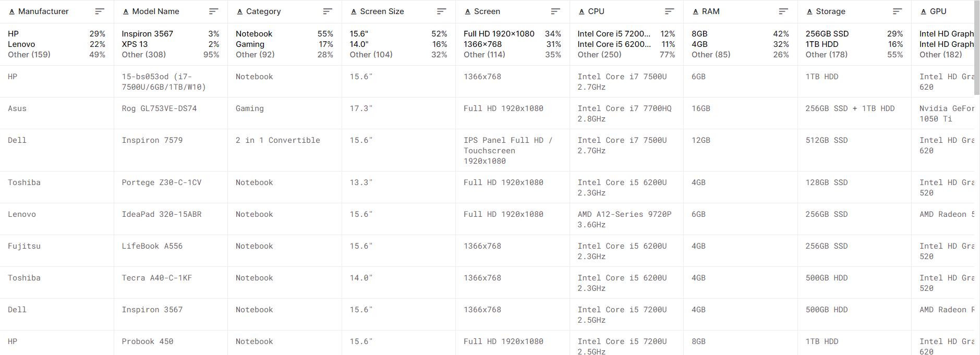Open sort menu for RAM column
Screen dimensions: 980x355
[783, 11]
